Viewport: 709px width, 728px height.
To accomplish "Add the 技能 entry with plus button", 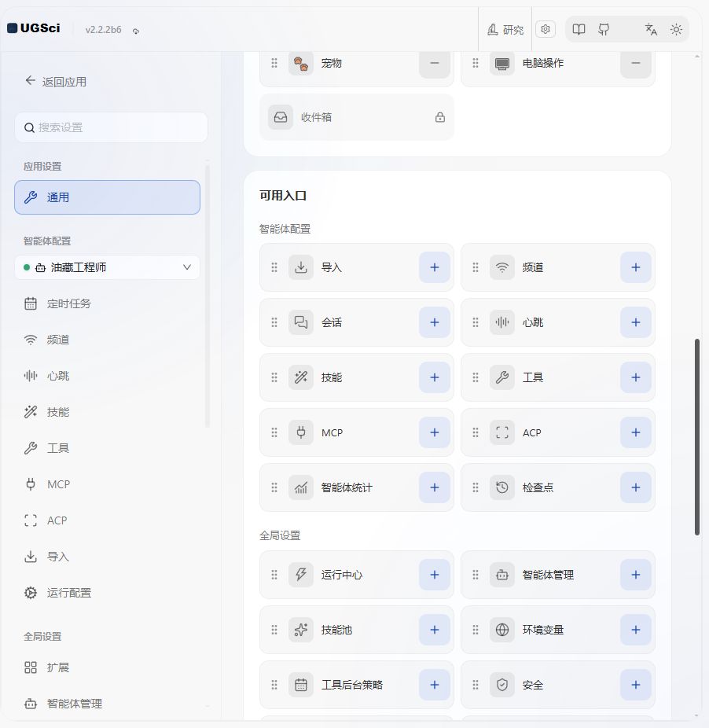I will click(x=435, y=377).
